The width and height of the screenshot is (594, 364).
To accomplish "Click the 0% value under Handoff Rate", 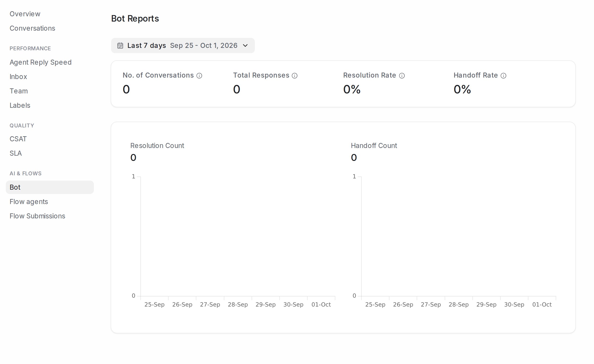I will [462, 89].
